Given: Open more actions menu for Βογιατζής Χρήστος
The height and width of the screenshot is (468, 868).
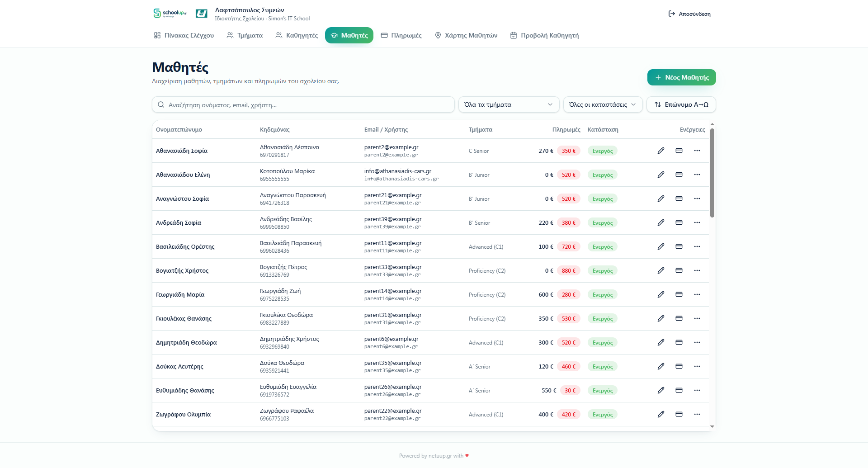Looking at the screenshot, I should tap(697, 270).
